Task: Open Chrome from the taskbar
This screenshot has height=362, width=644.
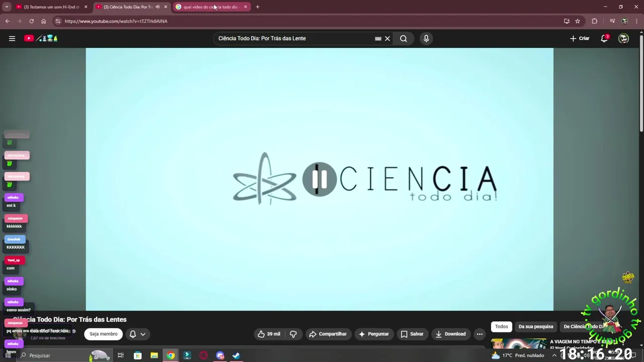Action: (171, 355)
